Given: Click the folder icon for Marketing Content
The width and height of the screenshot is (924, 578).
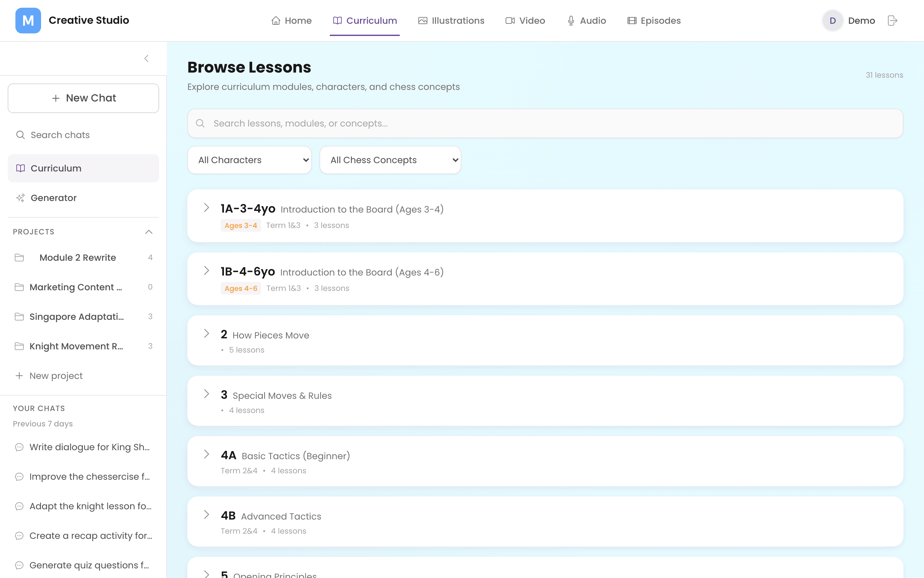Looking at the screenshot, I should click(19, 287).
